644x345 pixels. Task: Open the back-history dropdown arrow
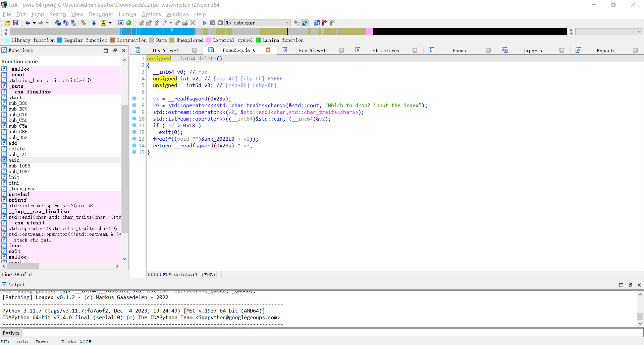click(34, 23)
